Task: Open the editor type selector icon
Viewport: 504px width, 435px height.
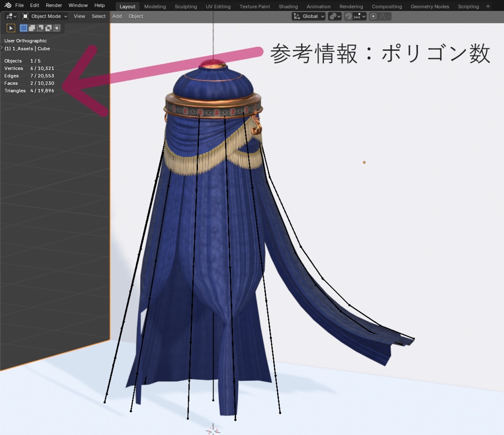Action: 11,16
